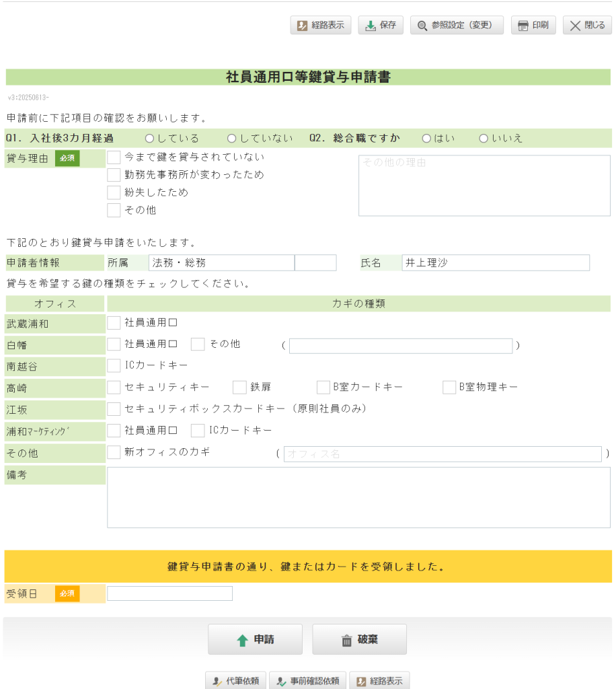Enable ICカードキー for 南越谷 office
The image size is (616, 689).
(114, 365)
